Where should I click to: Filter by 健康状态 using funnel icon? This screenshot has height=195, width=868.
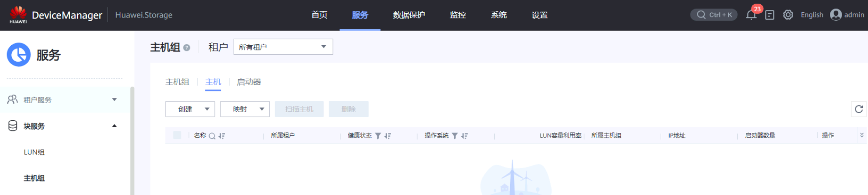[x=378, y=136]
